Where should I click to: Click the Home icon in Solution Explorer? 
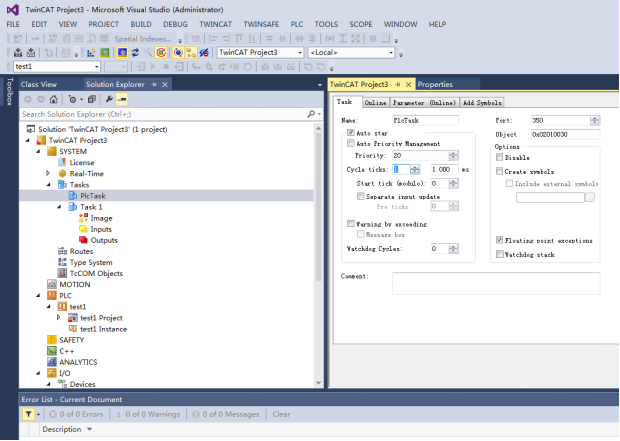tap(53, 99)
